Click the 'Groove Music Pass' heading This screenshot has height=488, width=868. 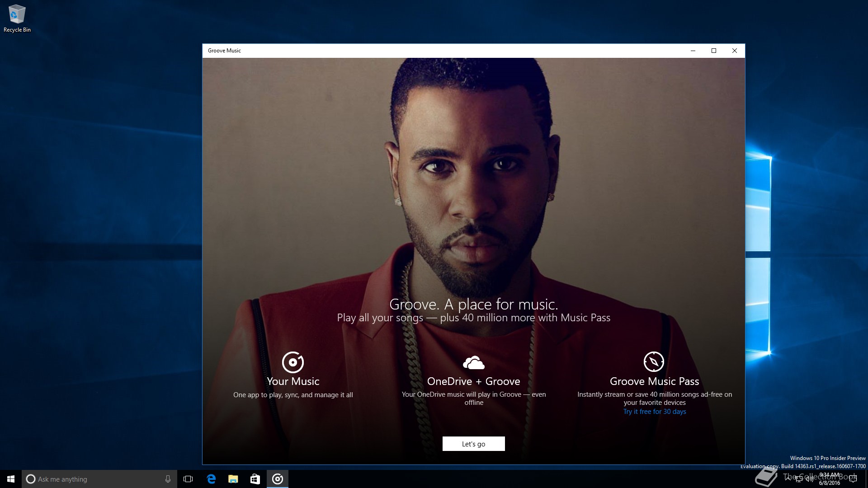[654, 381]
